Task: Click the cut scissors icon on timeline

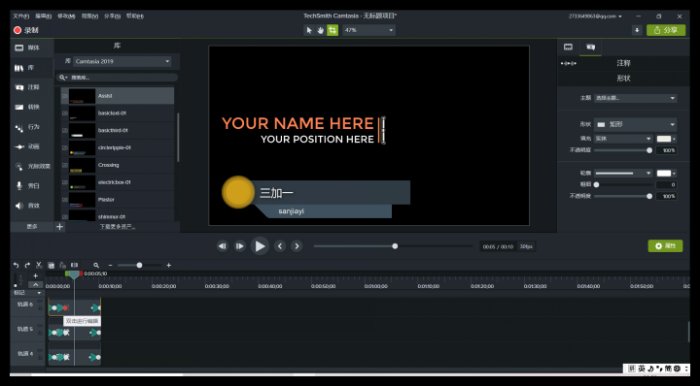Action: click(x=39, y=265)
